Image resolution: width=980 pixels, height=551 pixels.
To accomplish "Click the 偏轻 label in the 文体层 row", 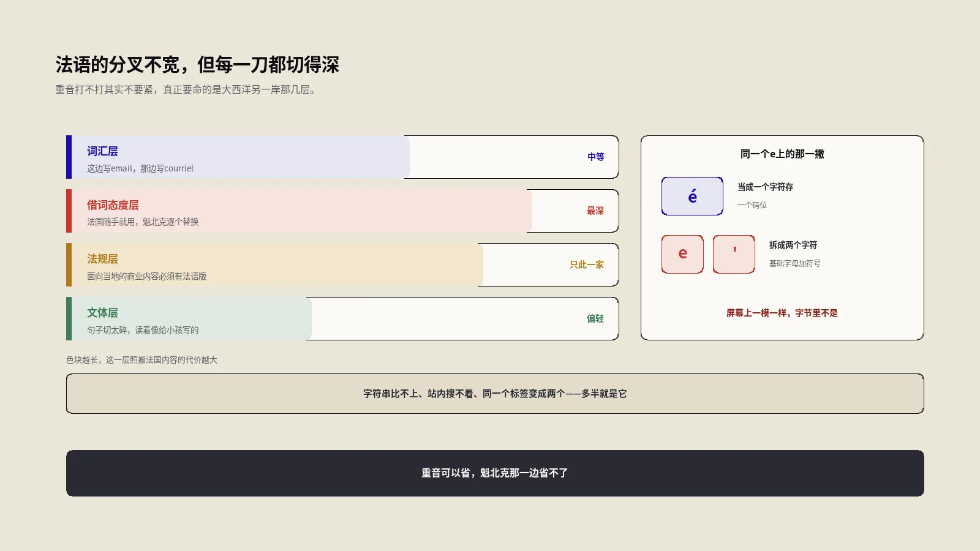I will 595,318.
